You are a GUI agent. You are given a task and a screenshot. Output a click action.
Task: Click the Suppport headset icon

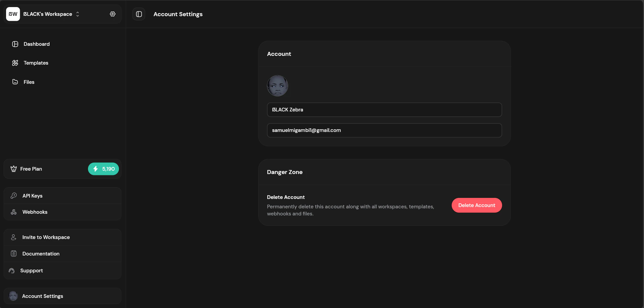coord(12,271)
